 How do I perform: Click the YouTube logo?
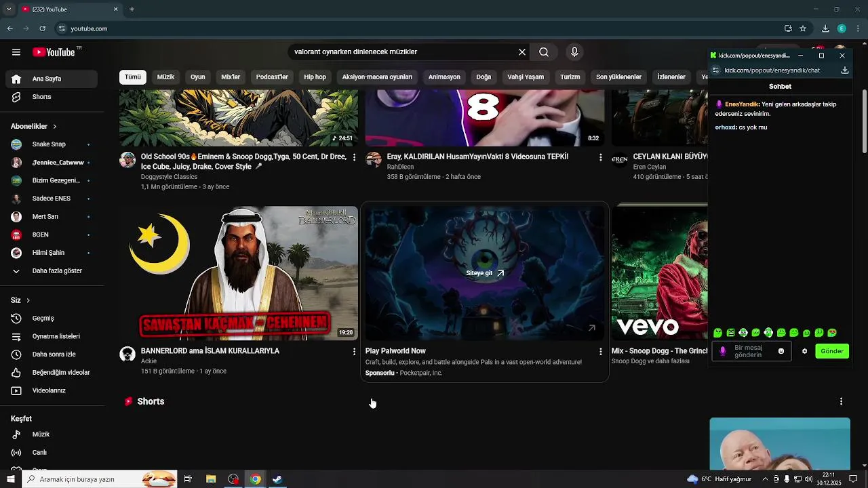[54, 52]
